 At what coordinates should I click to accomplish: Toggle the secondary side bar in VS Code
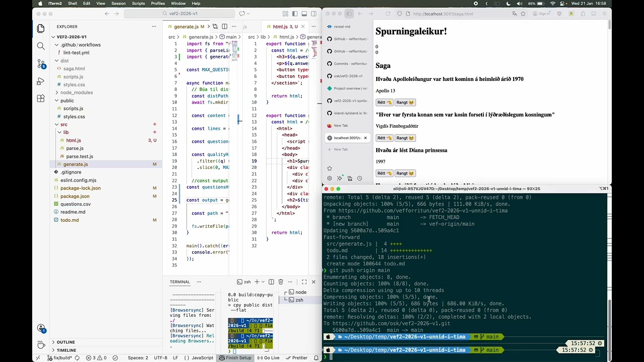point(314,14)
